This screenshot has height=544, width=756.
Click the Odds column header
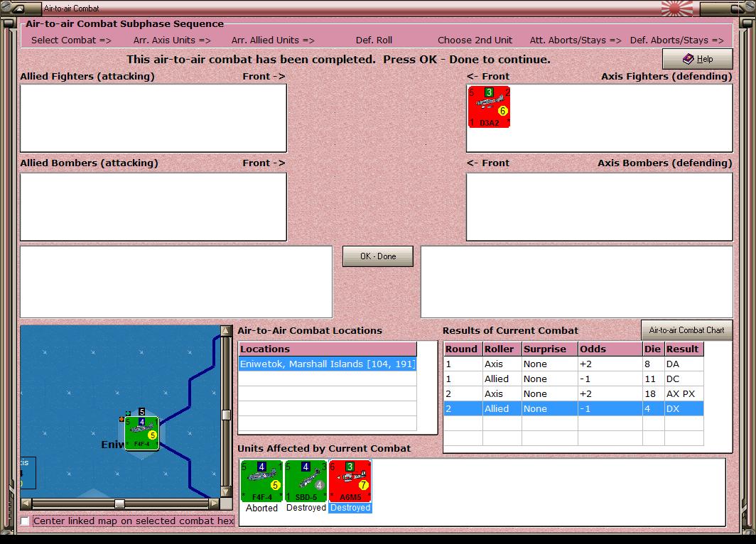[610, 349]
